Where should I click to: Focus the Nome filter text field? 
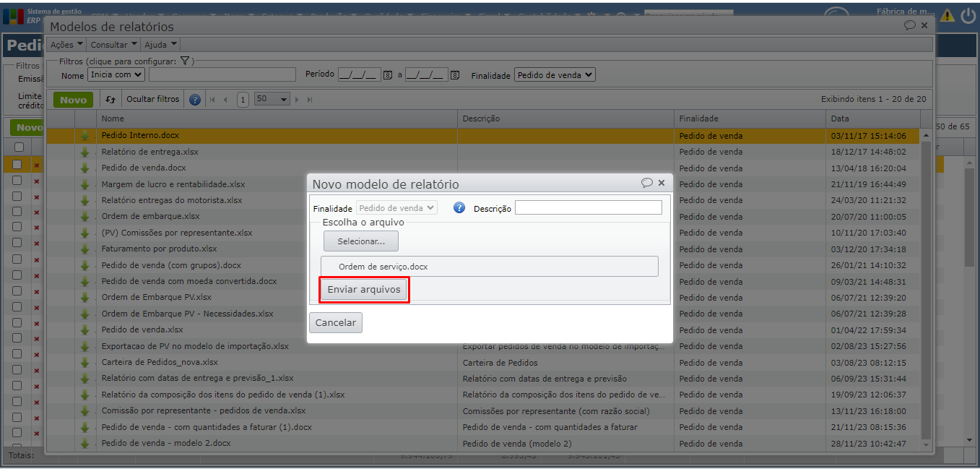[222, 74]
